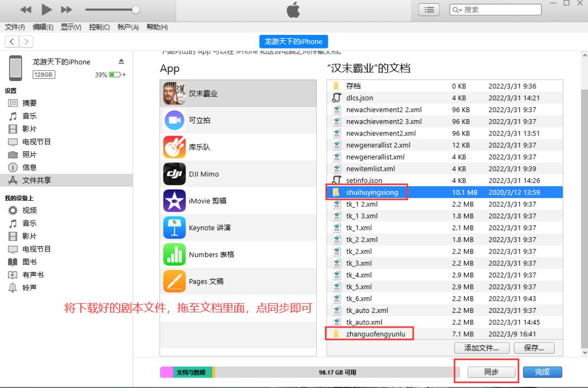Select the Keynote 讲演 app icon
Screen dimensions: 588x388
[174, 227]
